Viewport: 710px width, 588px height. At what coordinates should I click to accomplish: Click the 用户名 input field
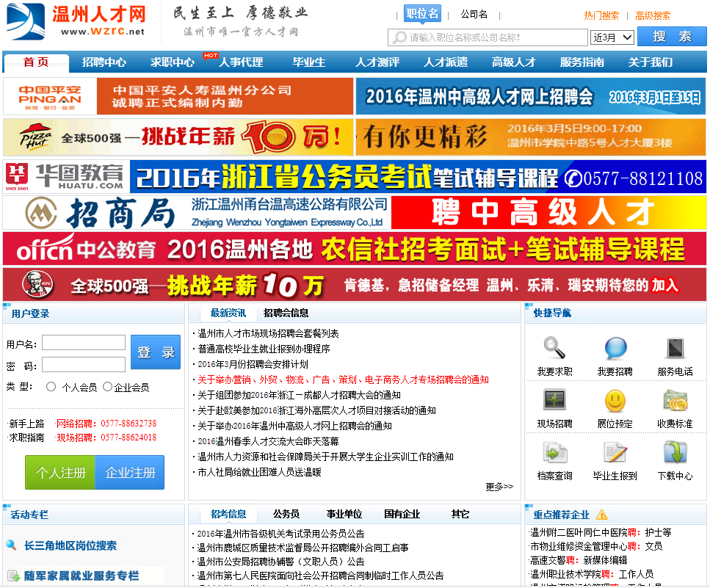[x=84, y=343]
